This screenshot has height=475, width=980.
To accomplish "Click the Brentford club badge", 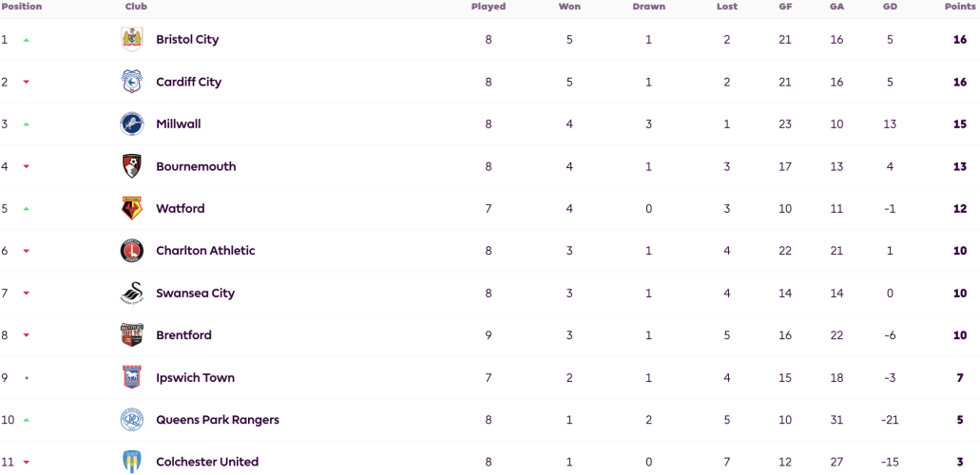I will pos(132,335).
